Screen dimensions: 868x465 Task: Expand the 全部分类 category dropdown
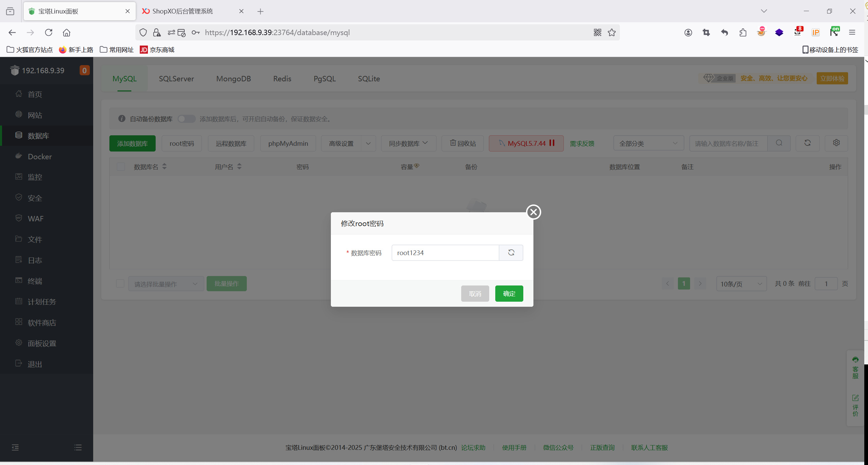coord(648,143)
